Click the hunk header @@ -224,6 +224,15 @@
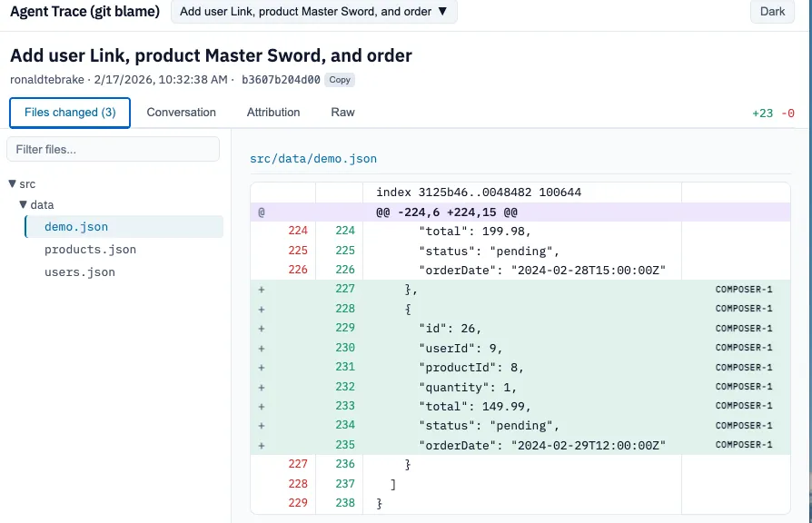This screenshot has width=812, height=523. (446, 212)
